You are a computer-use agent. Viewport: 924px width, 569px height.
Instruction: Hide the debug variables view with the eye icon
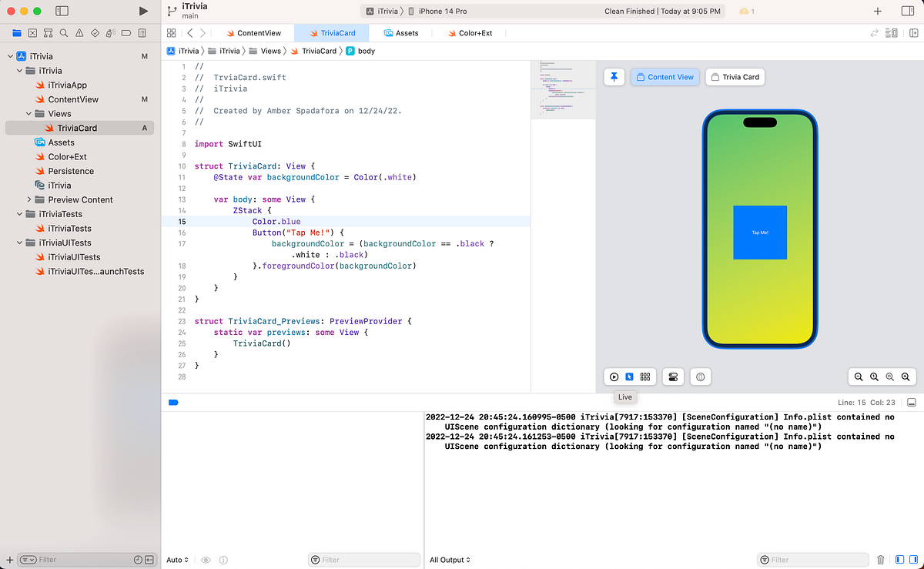click(205, 560)
